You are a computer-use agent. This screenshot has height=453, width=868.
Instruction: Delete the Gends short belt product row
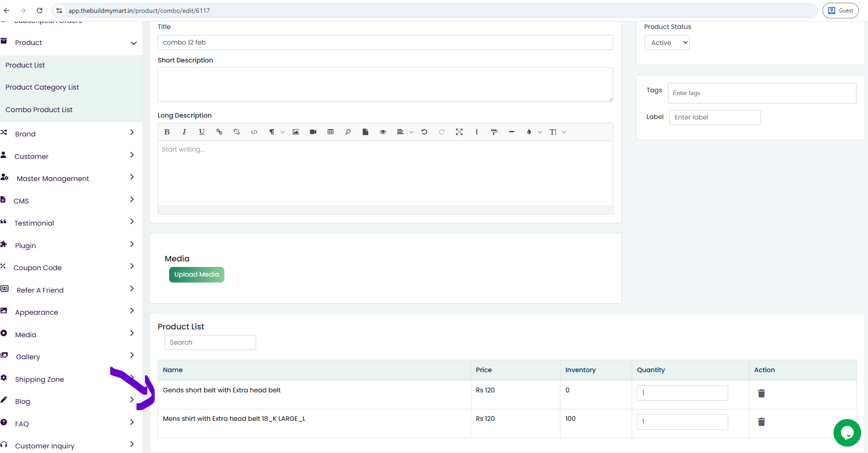pyautogui.click(x=761, y=393)
